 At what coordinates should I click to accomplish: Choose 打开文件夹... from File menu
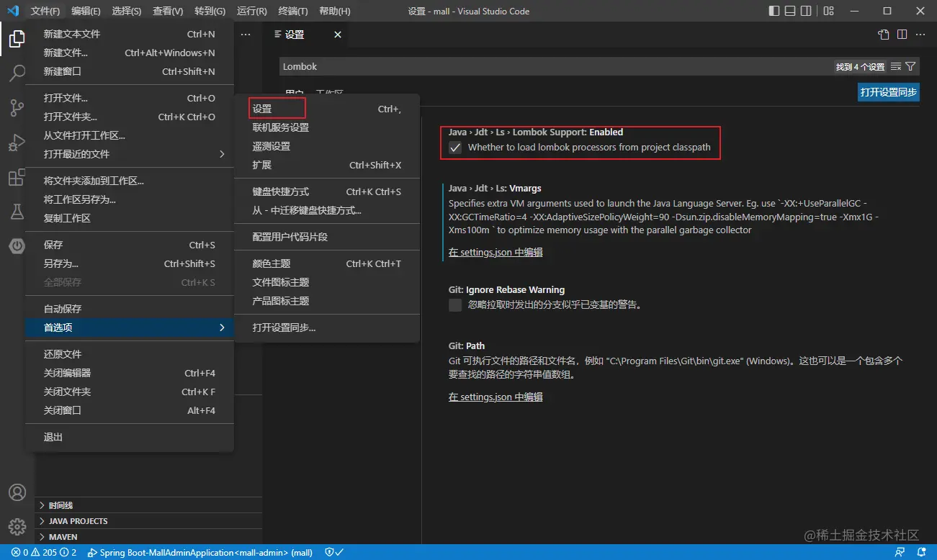pyautogui.click(x=130, y=117)
